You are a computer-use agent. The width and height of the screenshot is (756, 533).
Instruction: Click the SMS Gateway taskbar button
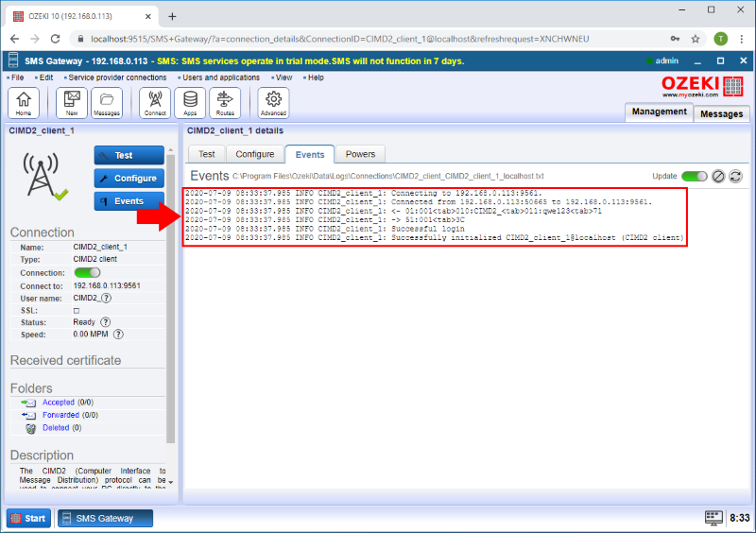(x=105, y=518)
